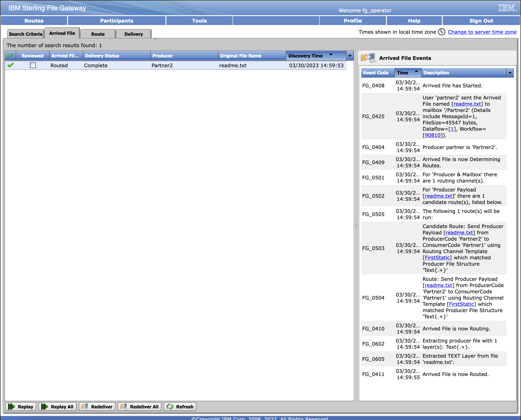The width and height of the screenshot is (521, 420).
Task: Open the Profile menu
Action: click(x=353, y=21)
